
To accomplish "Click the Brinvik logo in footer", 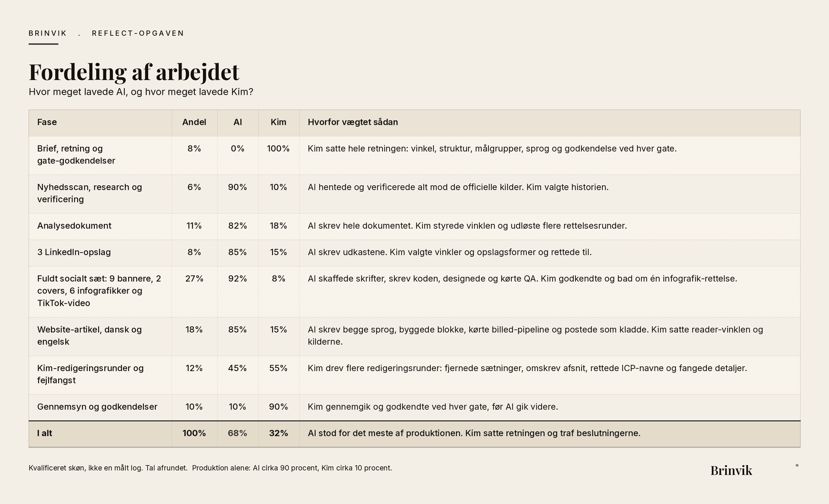I will pos(731,471).
